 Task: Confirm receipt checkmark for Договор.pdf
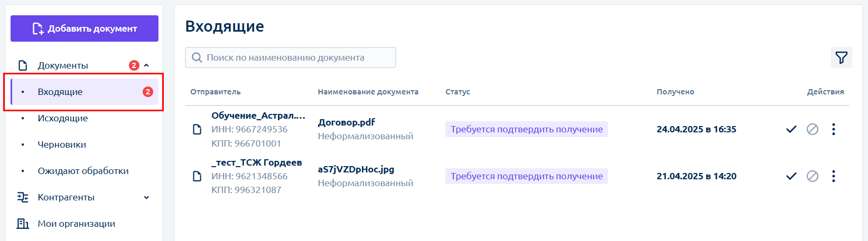tap(791, 129)
